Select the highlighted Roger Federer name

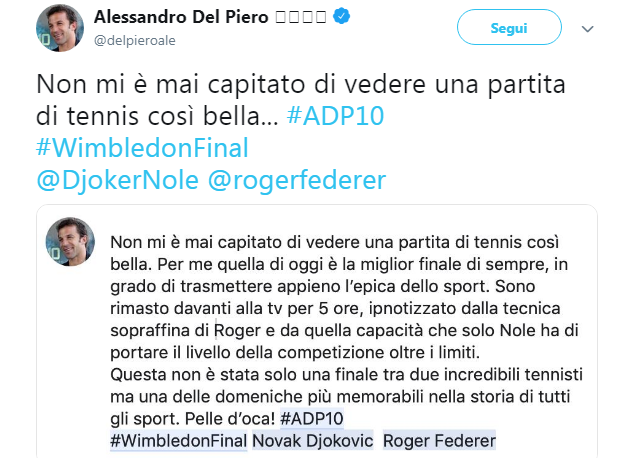439,441
